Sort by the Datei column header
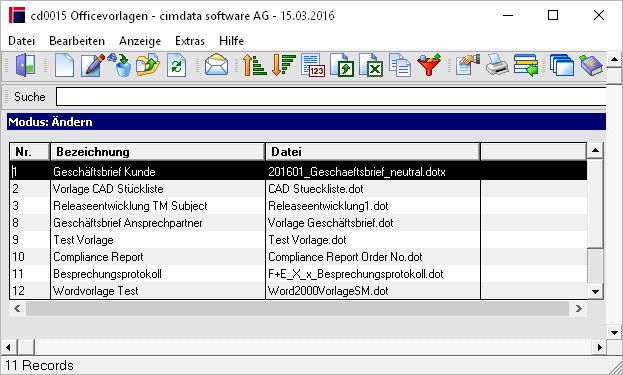623x375 pixels. point(373,152)
